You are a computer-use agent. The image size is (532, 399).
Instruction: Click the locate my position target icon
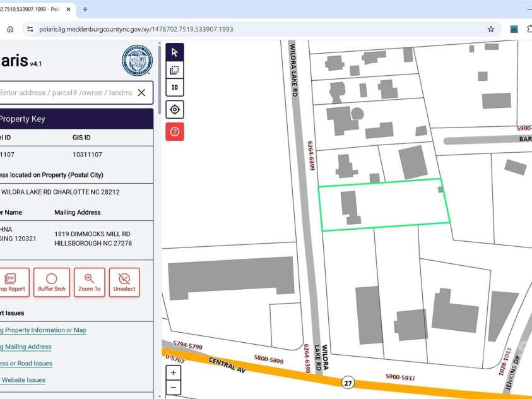point(175,109)
